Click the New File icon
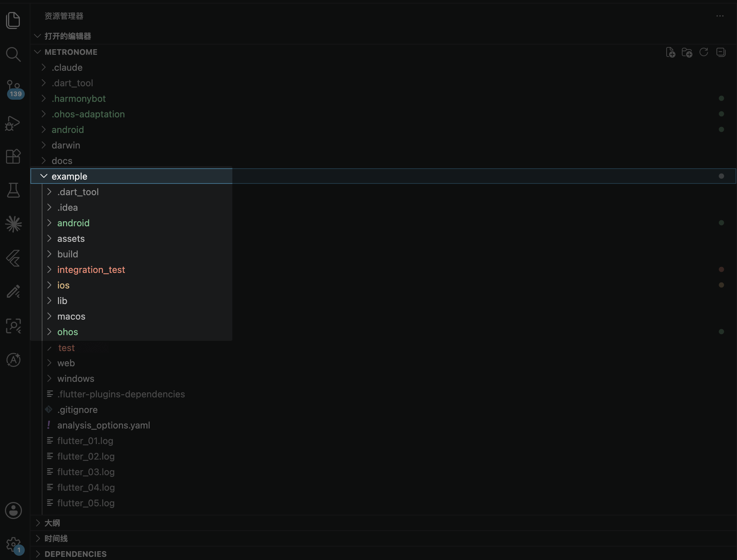The height and width of the screenshot is (560, 737). click(671, 52)
